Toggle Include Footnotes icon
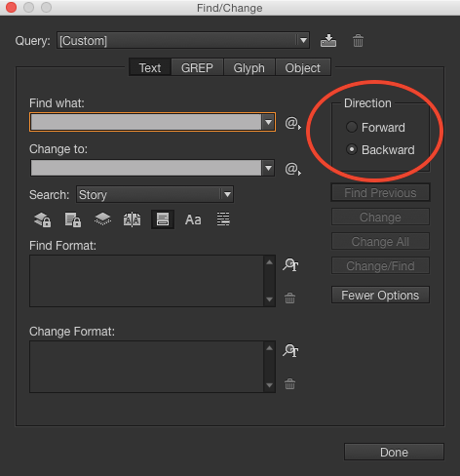The width and height of the screenshot is (460, 476). [163, 219]
